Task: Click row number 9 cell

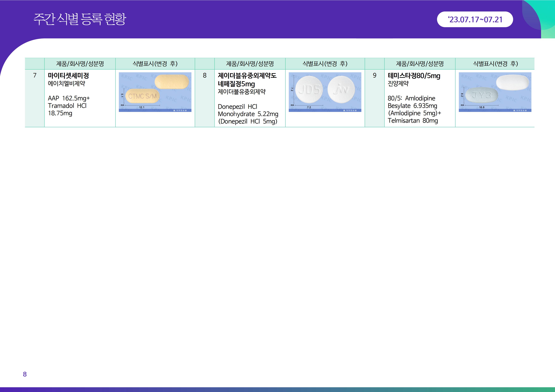Action: [374, 75]
